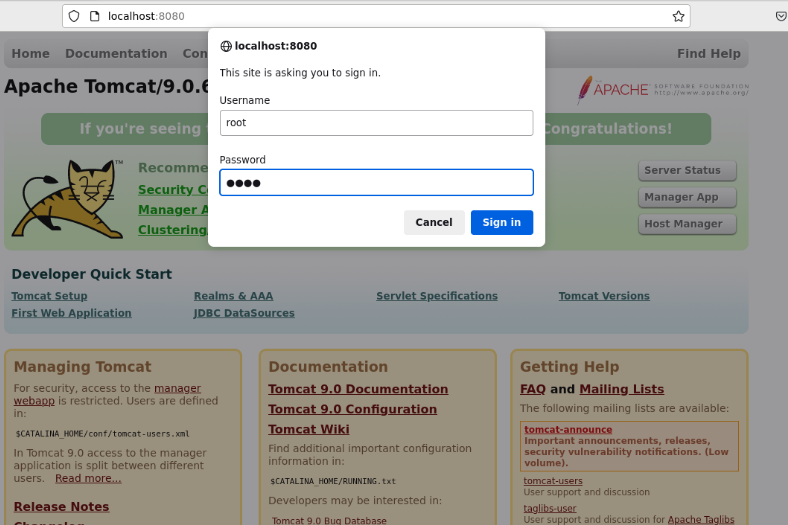Open the Host Manager button

pyautogui.click(x=687, y=224)
